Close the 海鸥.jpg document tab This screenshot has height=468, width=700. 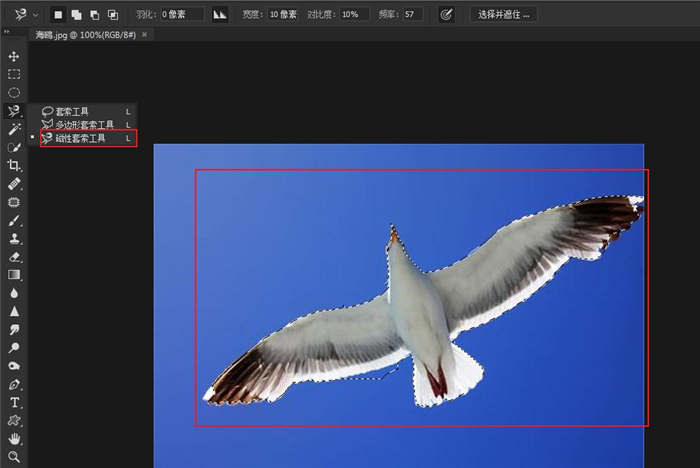pyautogui.click(x=145, y=34)
